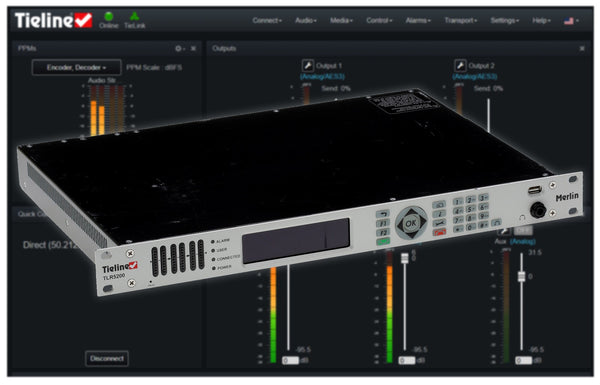Open the PPMs panel gear settings

pos(179,49)
